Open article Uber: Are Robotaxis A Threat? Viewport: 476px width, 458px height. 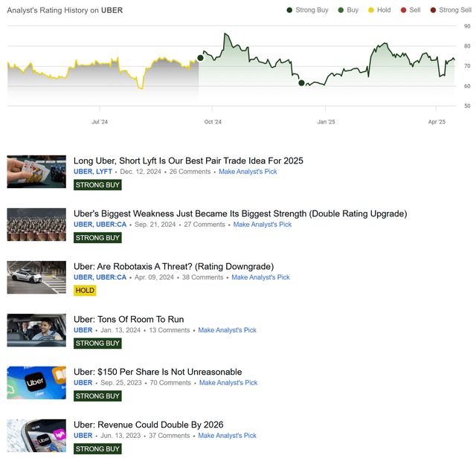(173, 266)
